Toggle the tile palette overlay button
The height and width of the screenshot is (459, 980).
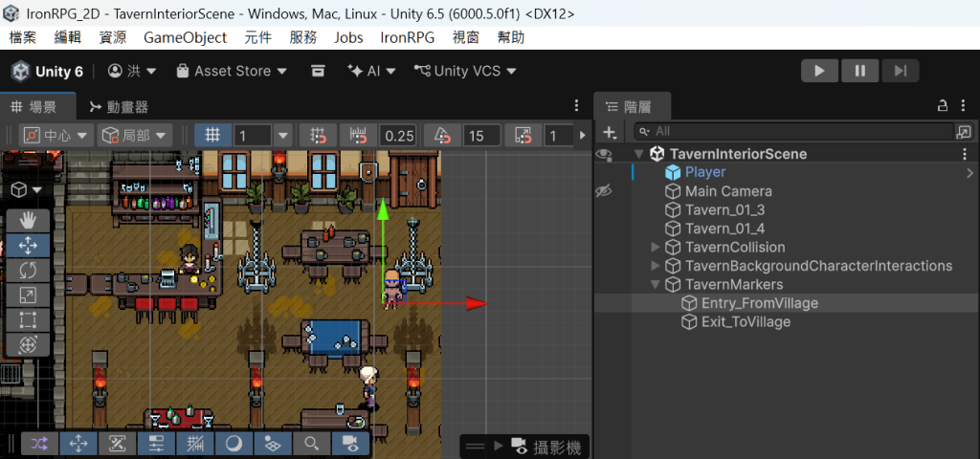pyautogui.click(x=273, y=444)
